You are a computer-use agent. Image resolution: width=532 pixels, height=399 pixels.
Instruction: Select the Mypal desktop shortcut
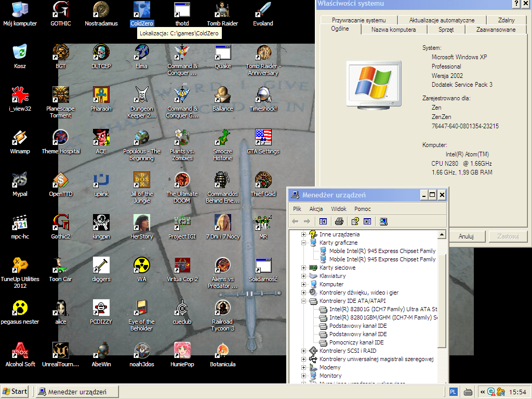[20, 184]
